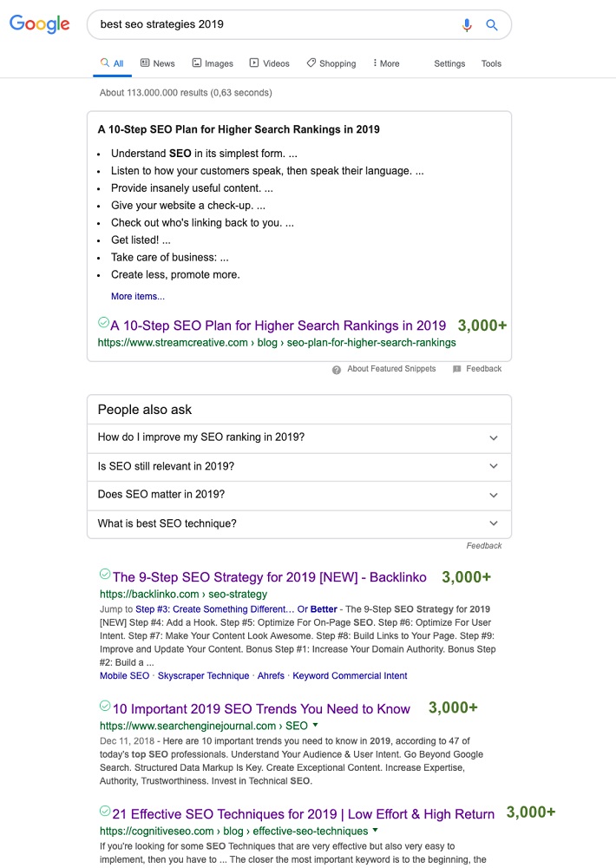Click the About Featured Snippets help icon
This screenshot has width=616, height=868.
click(x=337, y=370)
